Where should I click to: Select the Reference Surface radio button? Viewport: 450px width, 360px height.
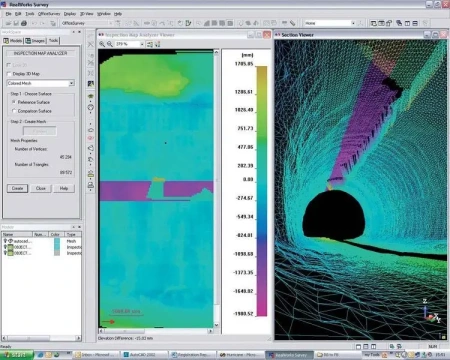14,102
